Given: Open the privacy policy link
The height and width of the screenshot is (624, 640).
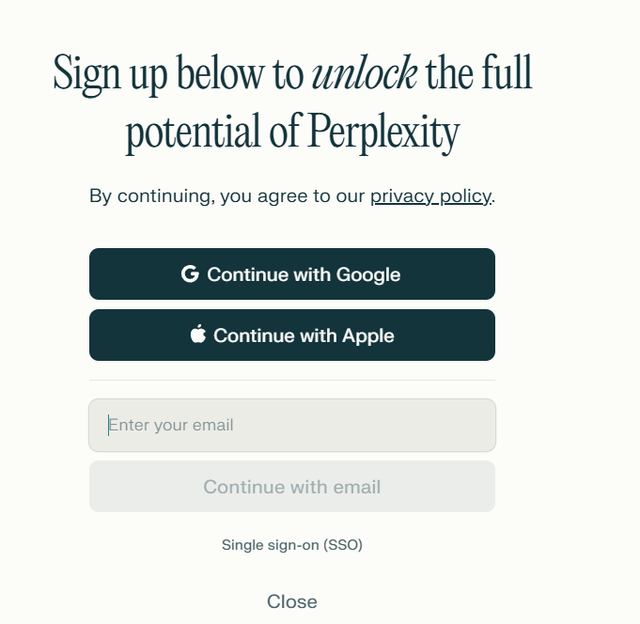Looking at the screenshot, I should click(x=430, y=196).
